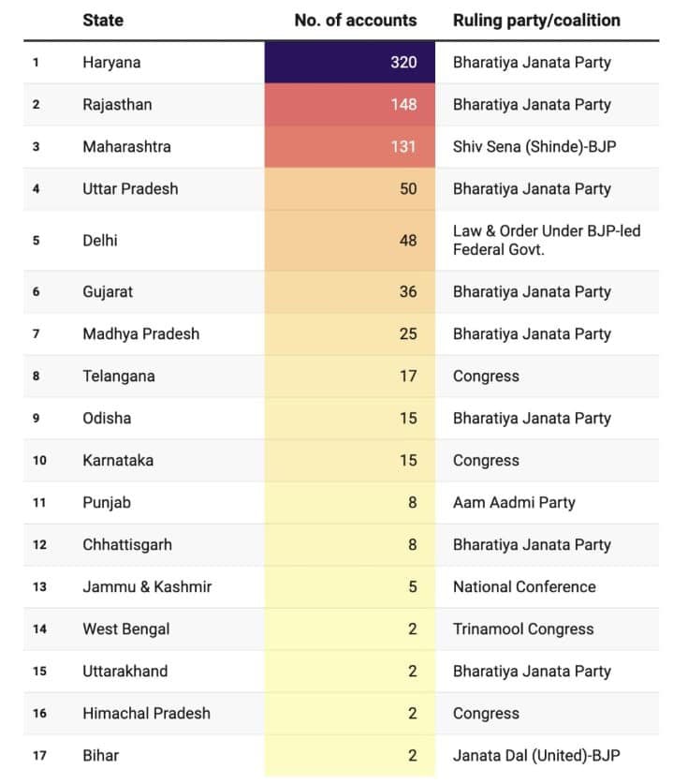Screen dimensions: 673x784
Task: Click Madhya Pradesh's 25 accounts value
Action: coord(407,334)
